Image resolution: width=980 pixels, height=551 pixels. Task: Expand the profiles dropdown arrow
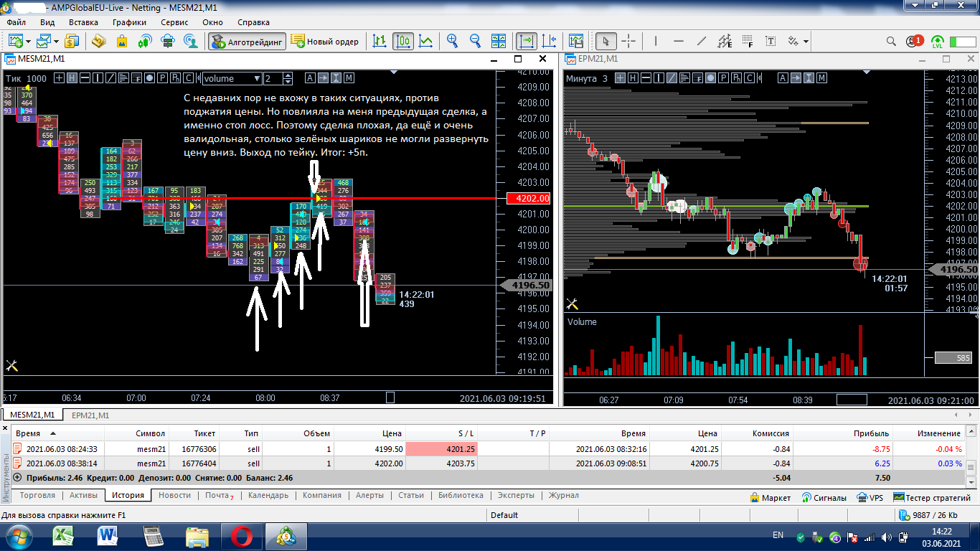[x=57, y=41]
